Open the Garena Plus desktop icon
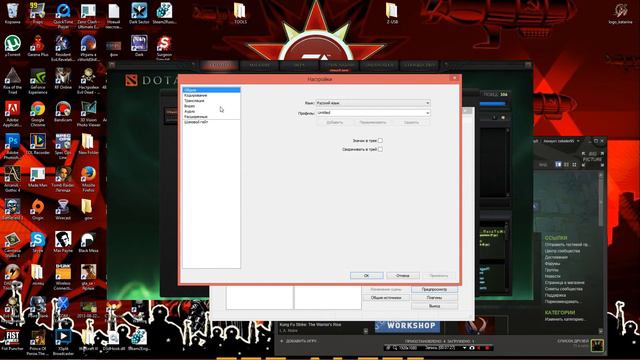640x360 pixels. coord(38,46)
